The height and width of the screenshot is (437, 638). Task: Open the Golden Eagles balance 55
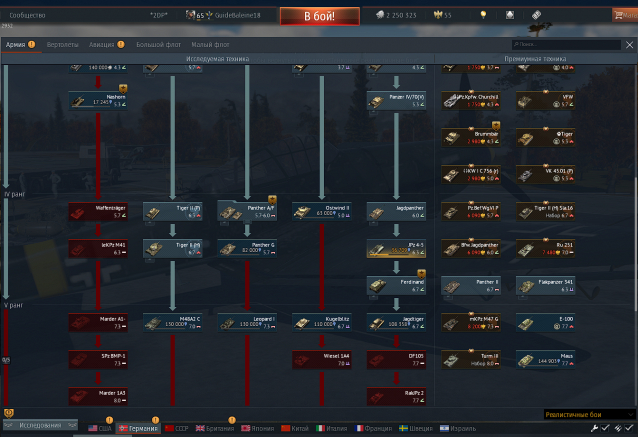pyautogui.click(x=443, y=15)
